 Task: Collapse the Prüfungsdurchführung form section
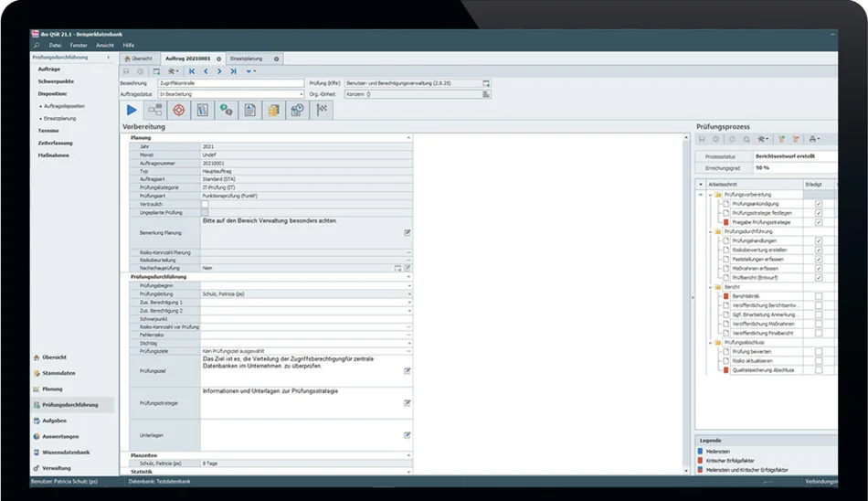408,276
